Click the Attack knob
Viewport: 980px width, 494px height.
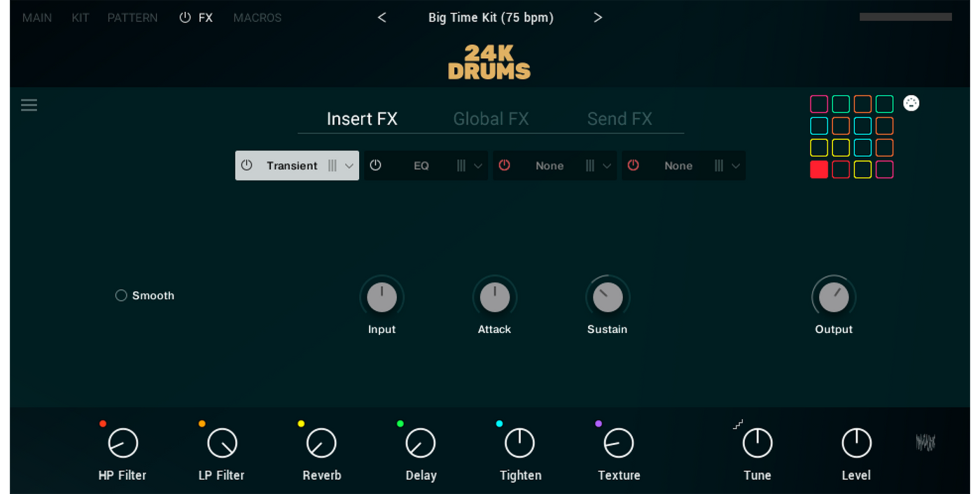[x=495, y=297]
